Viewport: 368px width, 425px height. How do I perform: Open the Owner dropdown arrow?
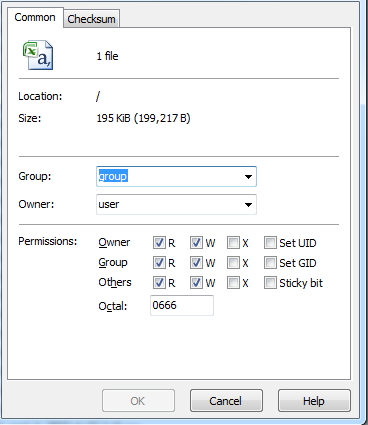click(x=248, y=204)
